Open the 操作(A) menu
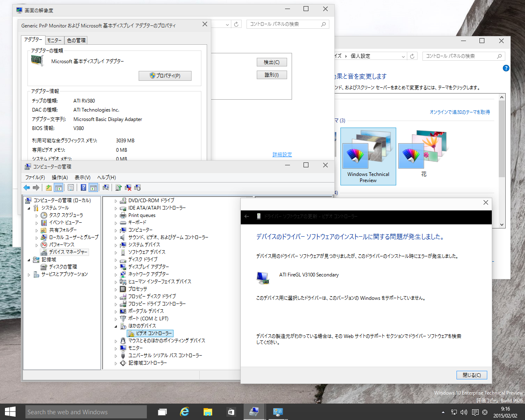525x420 pixels. [x=59, y=177]
